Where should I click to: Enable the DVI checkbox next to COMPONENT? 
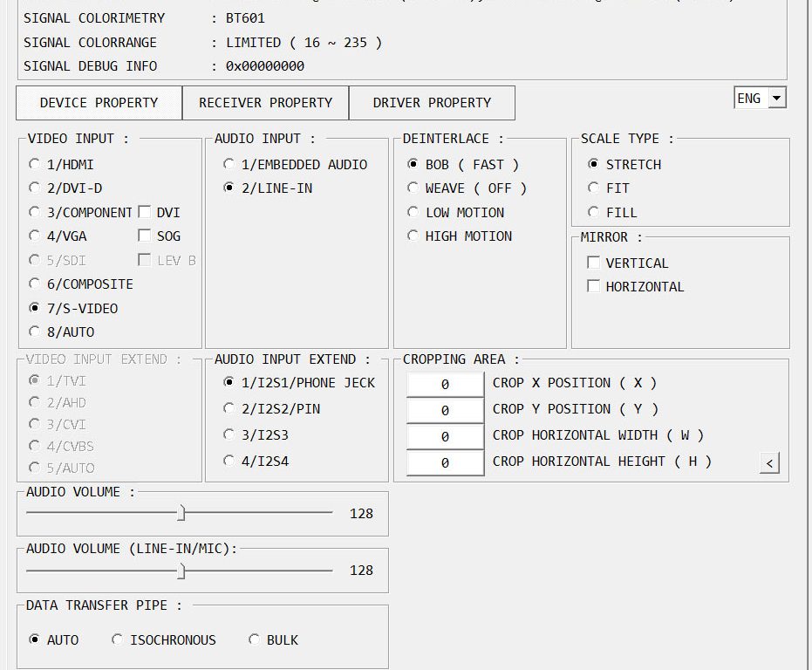(x=145, y=212)
